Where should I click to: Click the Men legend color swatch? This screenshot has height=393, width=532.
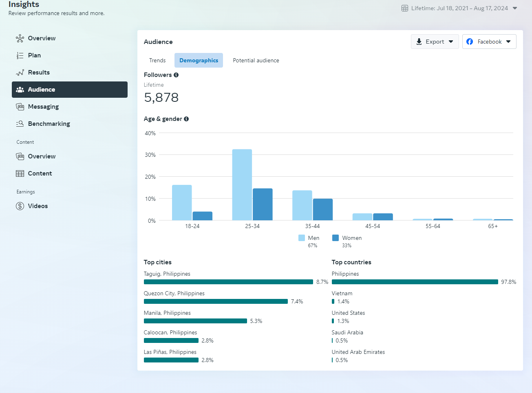pos(302,238)
